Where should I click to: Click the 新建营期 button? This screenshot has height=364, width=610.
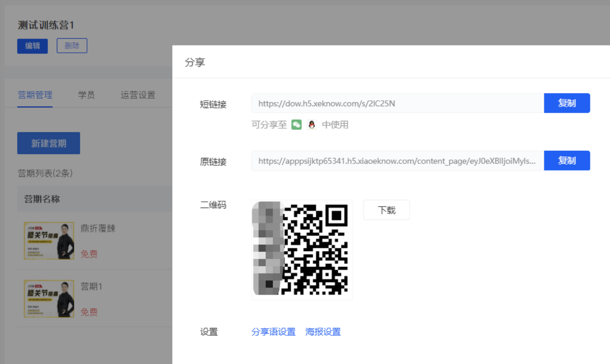click(49, 143)
